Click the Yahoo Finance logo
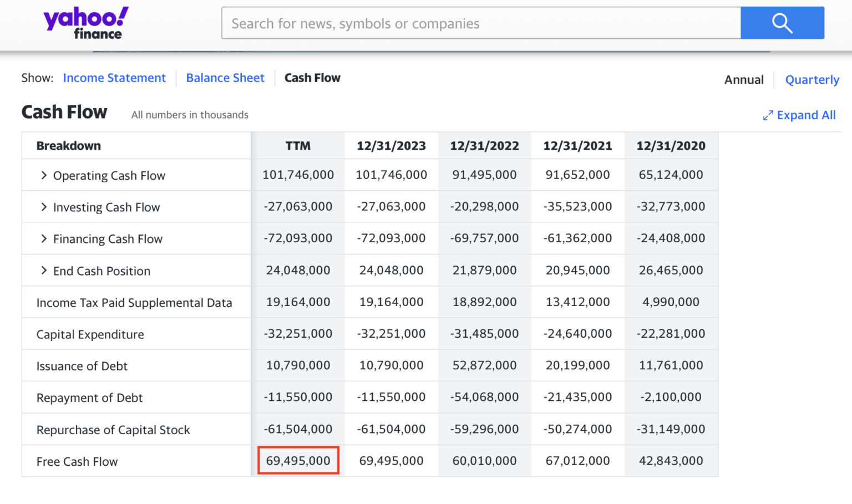Screen dimensions: 852x504 [86, 23]
